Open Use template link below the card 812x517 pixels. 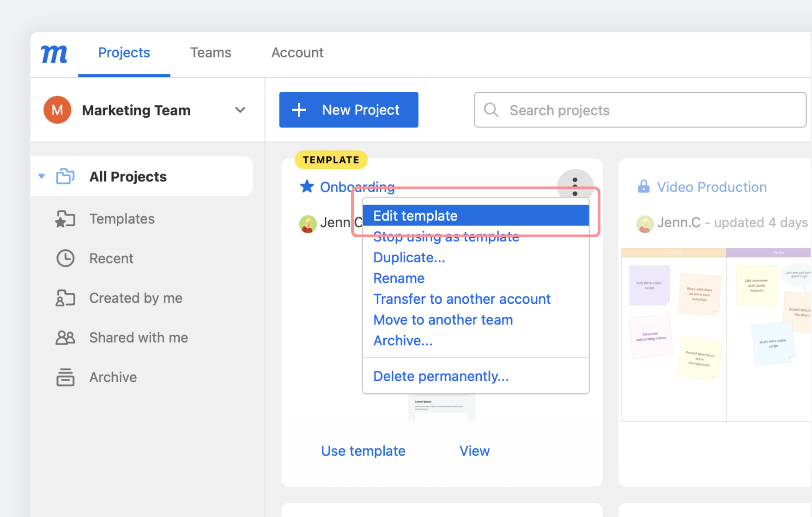point(363,451)
